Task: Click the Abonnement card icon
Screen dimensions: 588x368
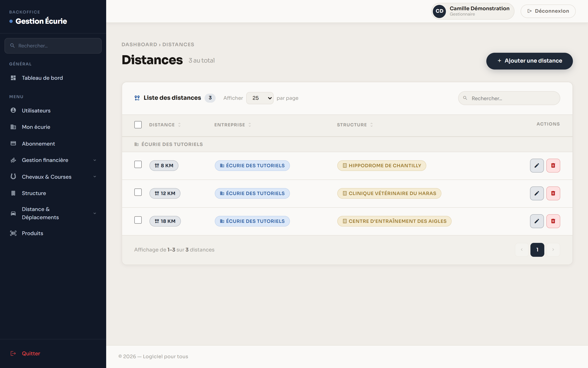Action: 13,143
